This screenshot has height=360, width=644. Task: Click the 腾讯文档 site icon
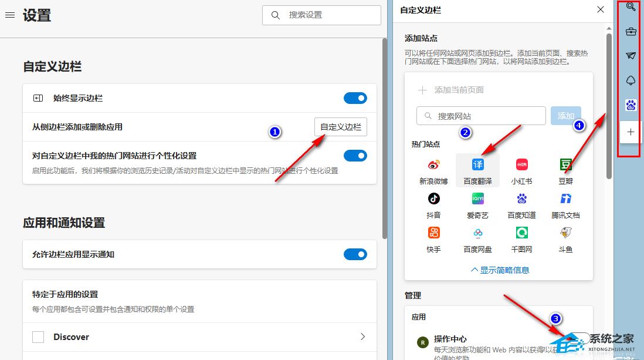[x=565, y=198]
